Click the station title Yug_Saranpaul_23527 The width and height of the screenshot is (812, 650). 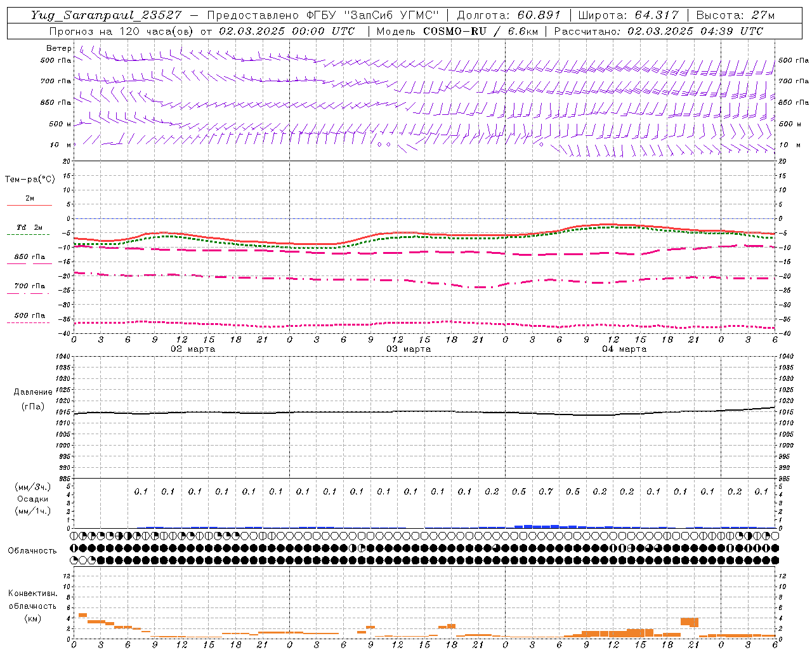pyautogui.click(x=107, y=15)
